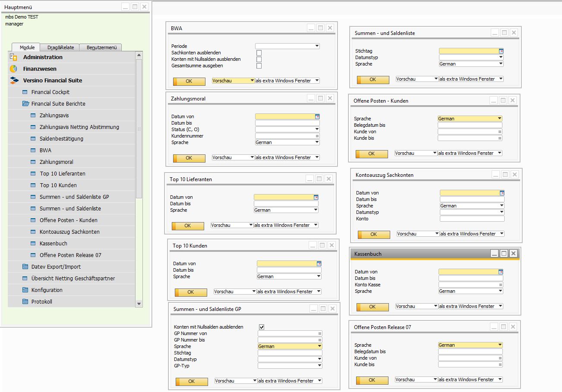This screenshot has height=392, width=562.
Task: Click the Hauptmenü scrollbar down arrow
Action: tap(139, 304)
